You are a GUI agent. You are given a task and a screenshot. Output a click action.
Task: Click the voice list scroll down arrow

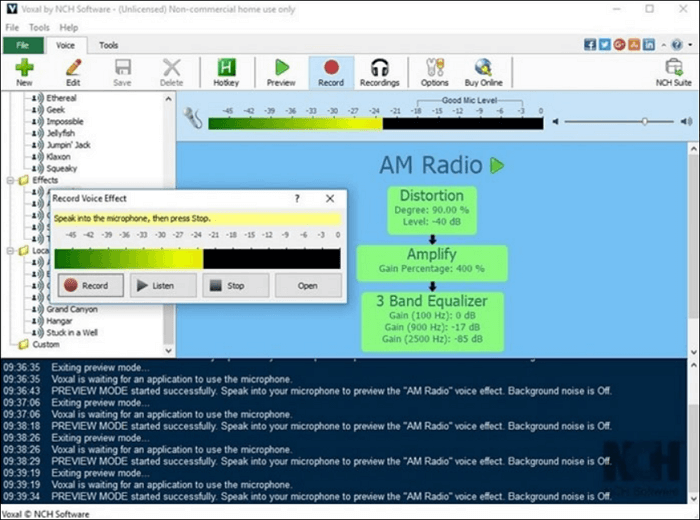pos(168,351)
